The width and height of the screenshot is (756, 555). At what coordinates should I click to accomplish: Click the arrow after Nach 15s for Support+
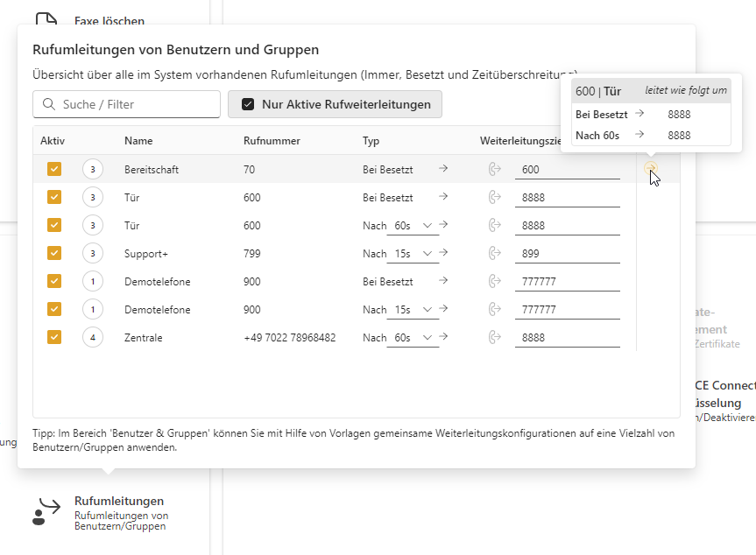(x=443, y=252)
